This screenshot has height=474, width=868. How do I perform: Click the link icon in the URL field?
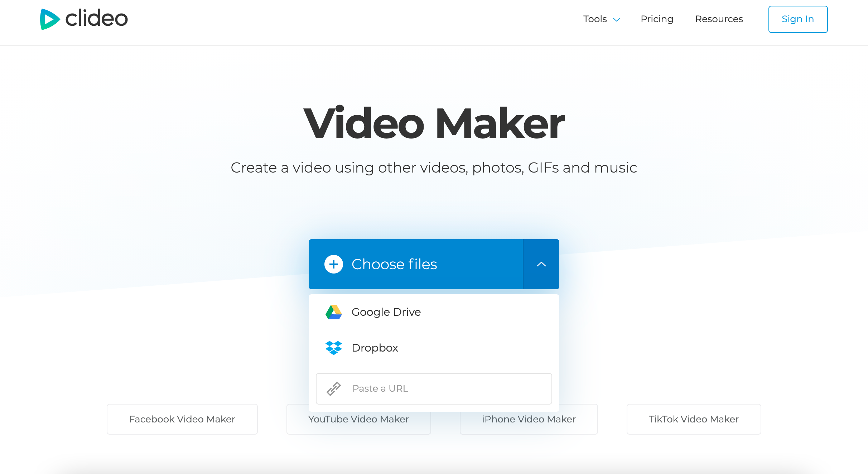pos(334,388)
